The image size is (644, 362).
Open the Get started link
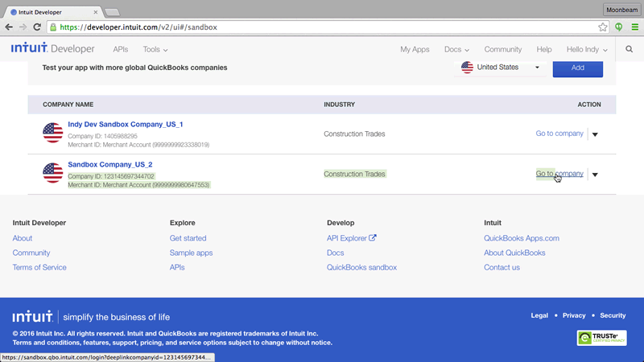[188, 238]
